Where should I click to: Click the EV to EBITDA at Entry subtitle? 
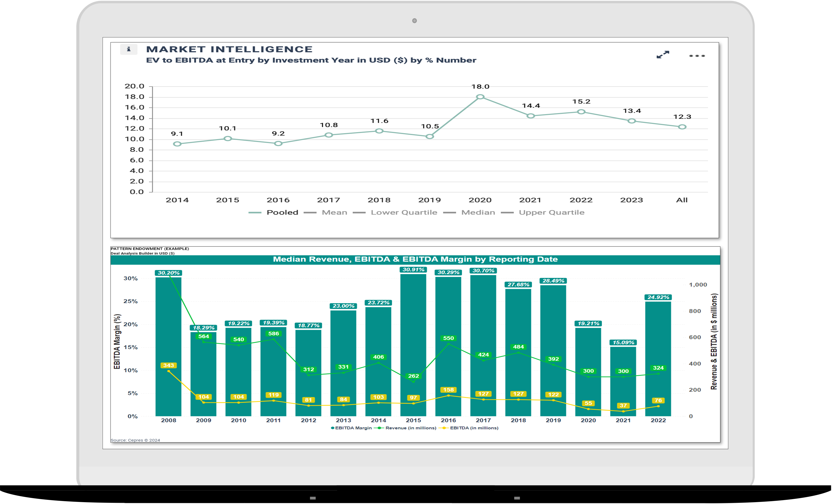[x=311, y=60]
